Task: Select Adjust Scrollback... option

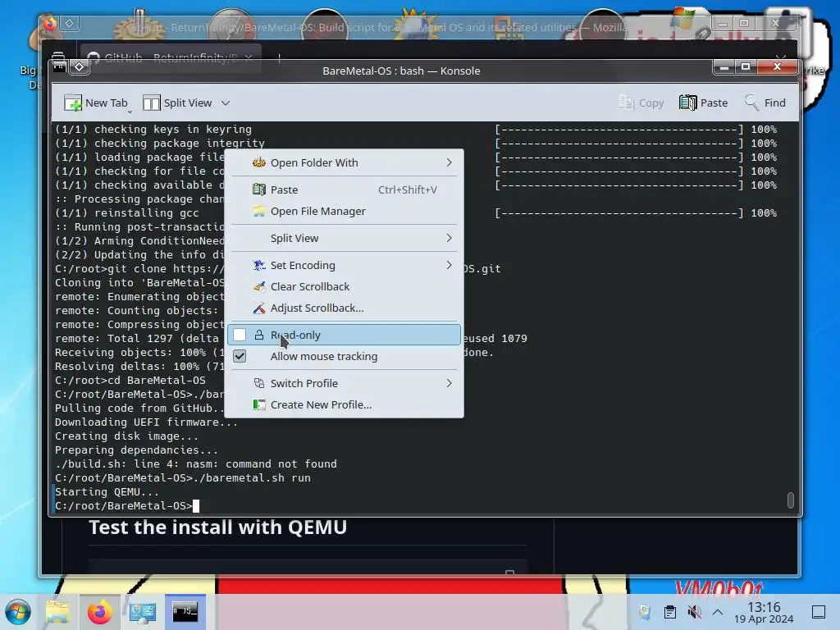Action: point(344,308)
